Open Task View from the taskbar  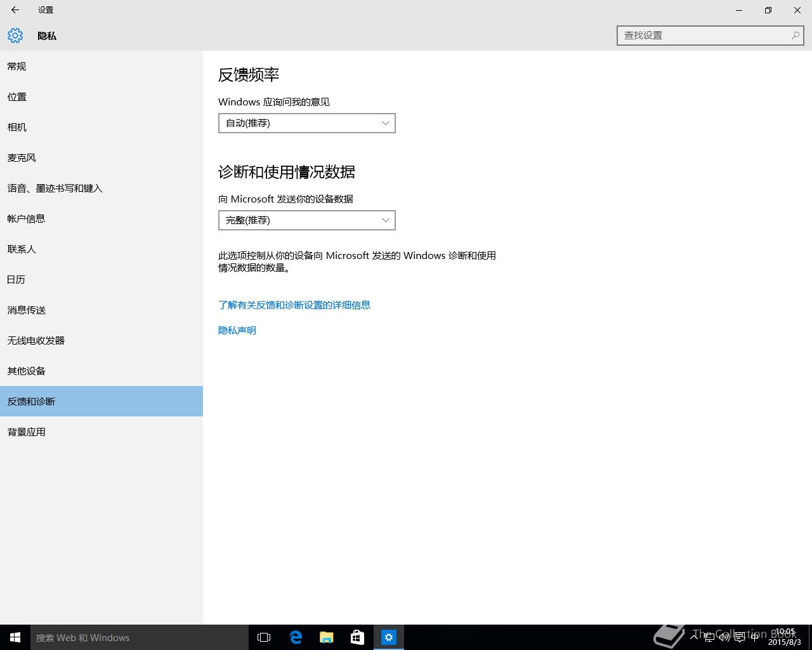(x=264, y=637)
